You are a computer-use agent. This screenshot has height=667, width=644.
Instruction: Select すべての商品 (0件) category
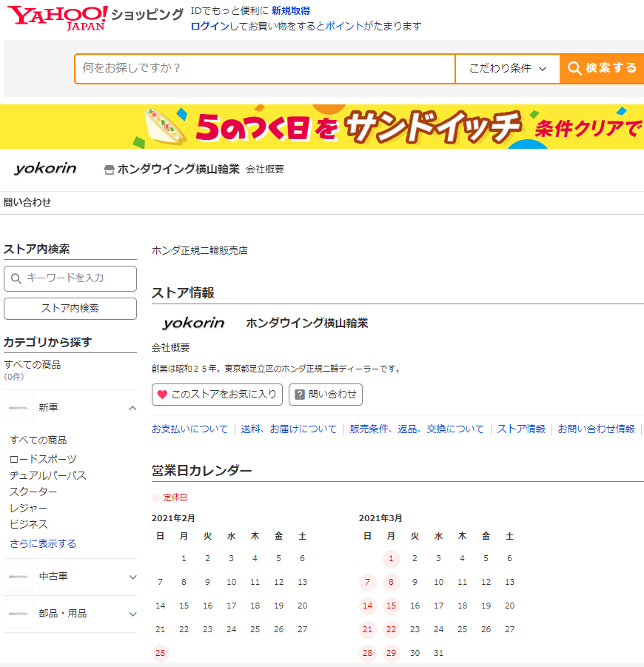(33, 370)
